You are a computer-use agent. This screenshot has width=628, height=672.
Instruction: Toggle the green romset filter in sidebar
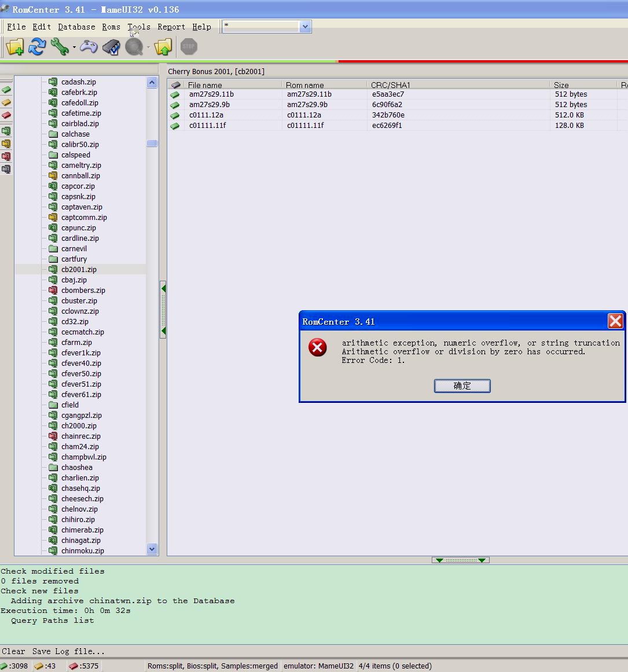pos(6,131)
